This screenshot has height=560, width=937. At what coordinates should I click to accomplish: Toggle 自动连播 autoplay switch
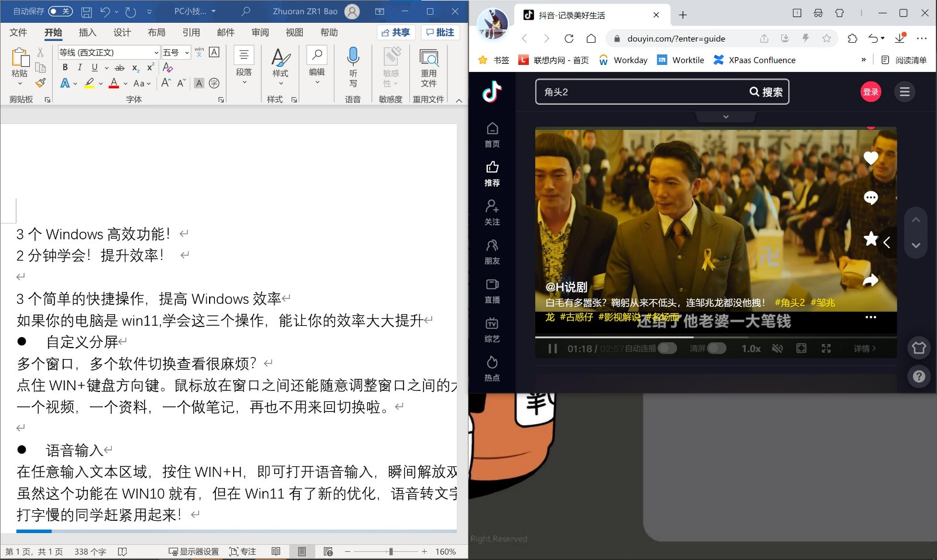[x=668, y=348]
